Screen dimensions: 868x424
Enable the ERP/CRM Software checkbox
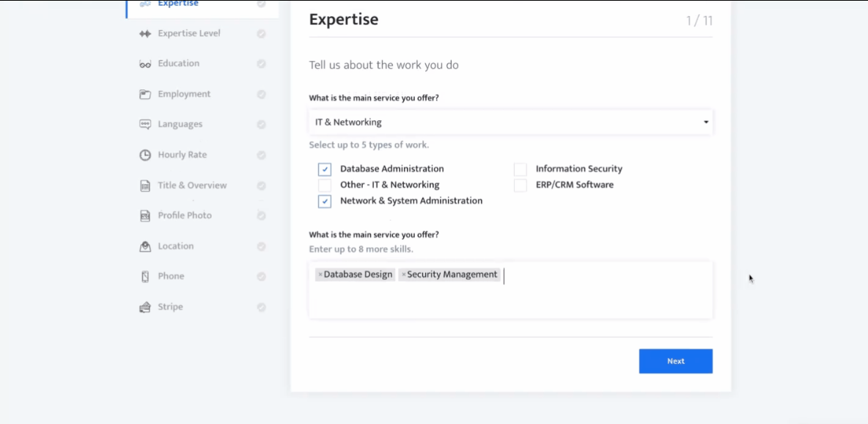click(521, 186)
